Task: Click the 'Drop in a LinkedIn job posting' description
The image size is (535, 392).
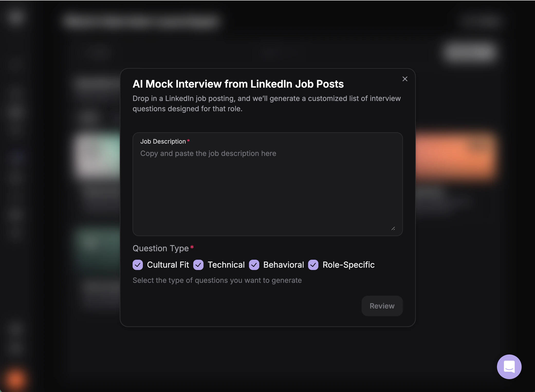Action: (266, 104)
